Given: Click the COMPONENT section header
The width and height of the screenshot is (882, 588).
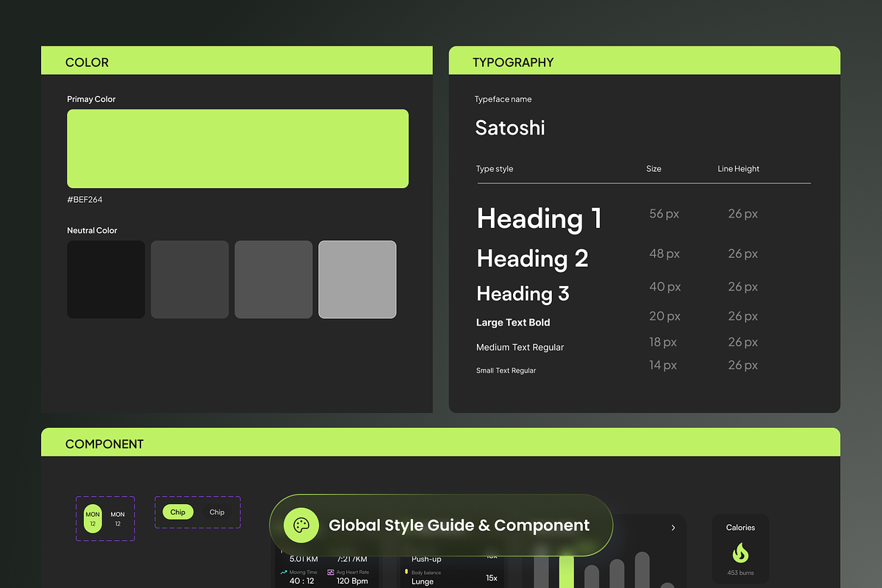Looking at the screenshot, I should click(x=440, y=443).
